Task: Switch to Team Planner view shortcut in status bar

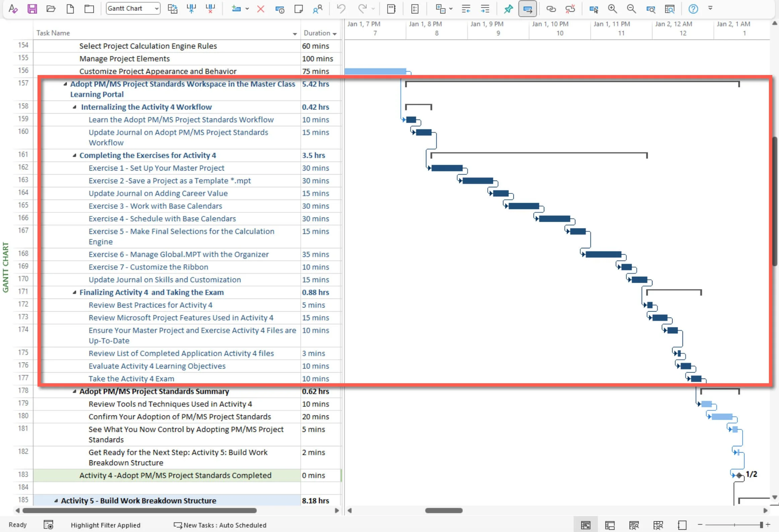Action: [634, 525]
